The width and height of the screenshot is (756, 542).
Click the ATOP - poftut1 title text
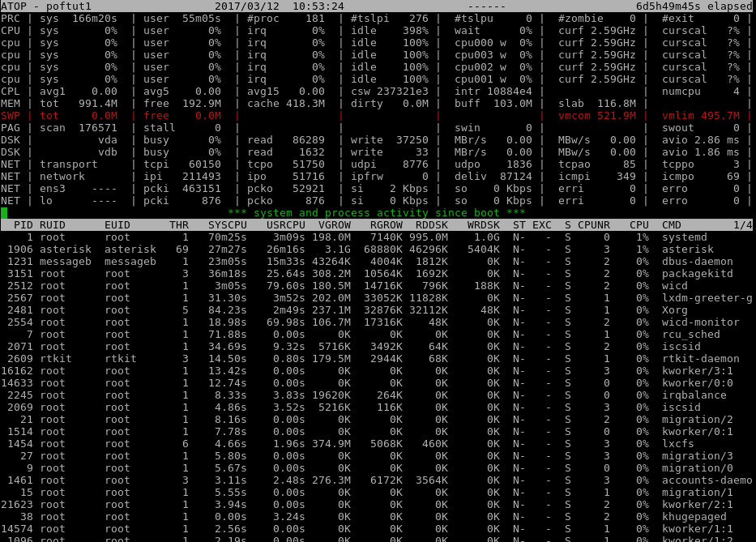(46, 6)
